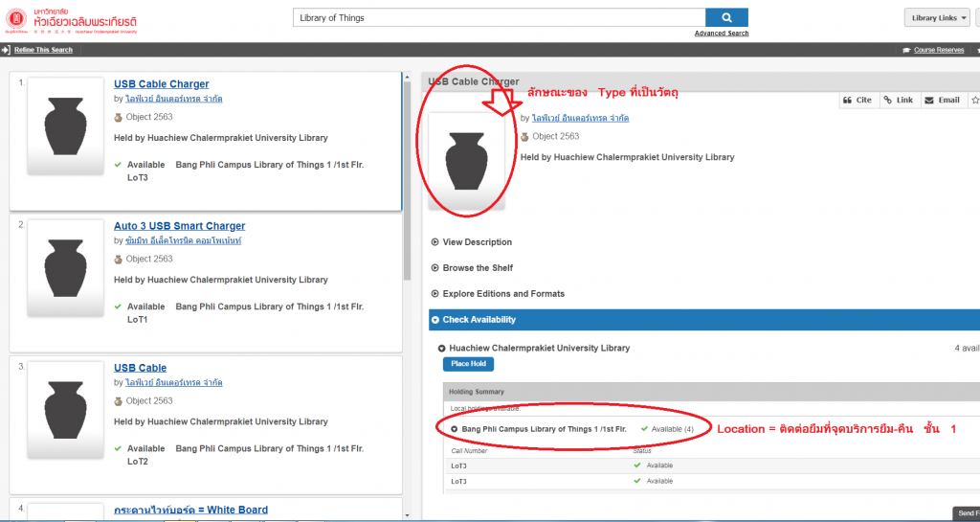
Task: Click author link in the detail panel
Action: tap(579, 118)
